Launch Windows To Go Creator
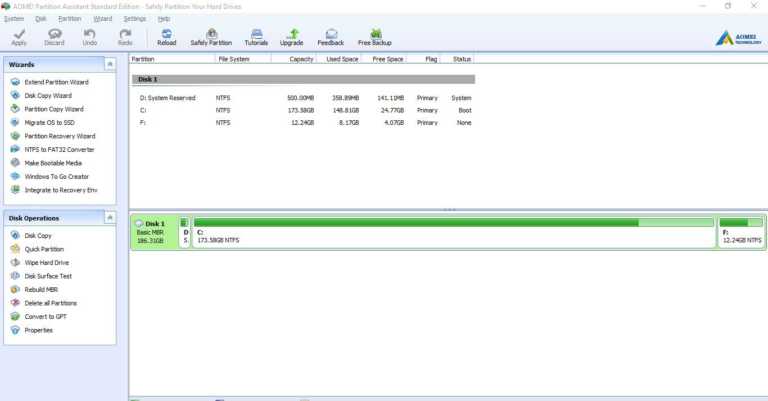 pos(57,177)
